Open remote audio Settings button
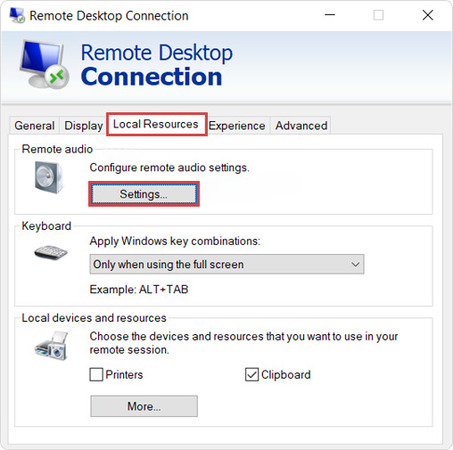Screen dimensions: 453x450 pos(144,194)
